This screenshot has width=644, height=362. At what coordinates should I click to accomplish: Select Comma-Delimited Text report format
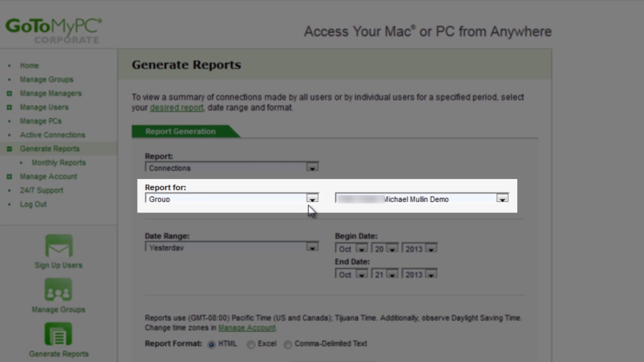(288, 344)
